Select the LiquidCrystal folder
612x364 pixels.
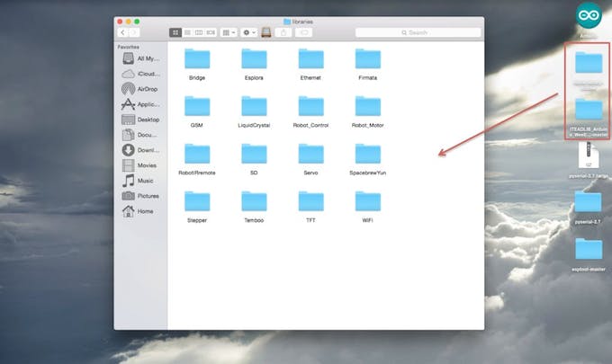(254, 106)
